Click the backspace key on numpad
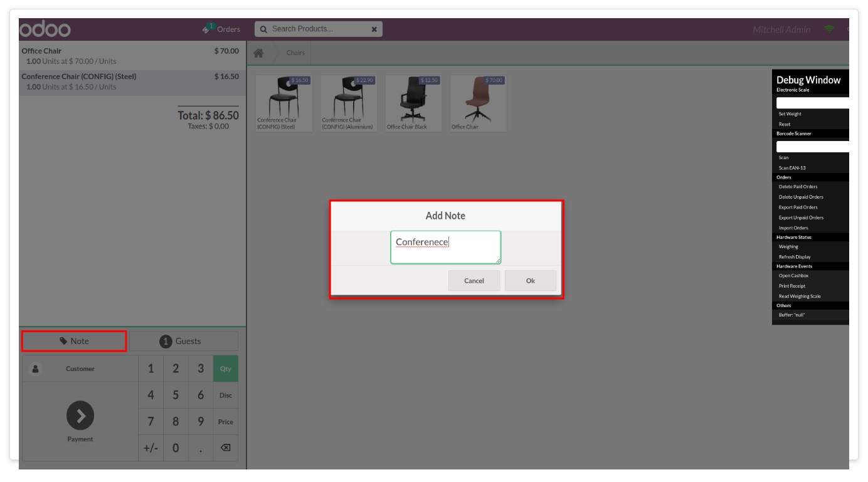868x482 pixels. (226, 448)
